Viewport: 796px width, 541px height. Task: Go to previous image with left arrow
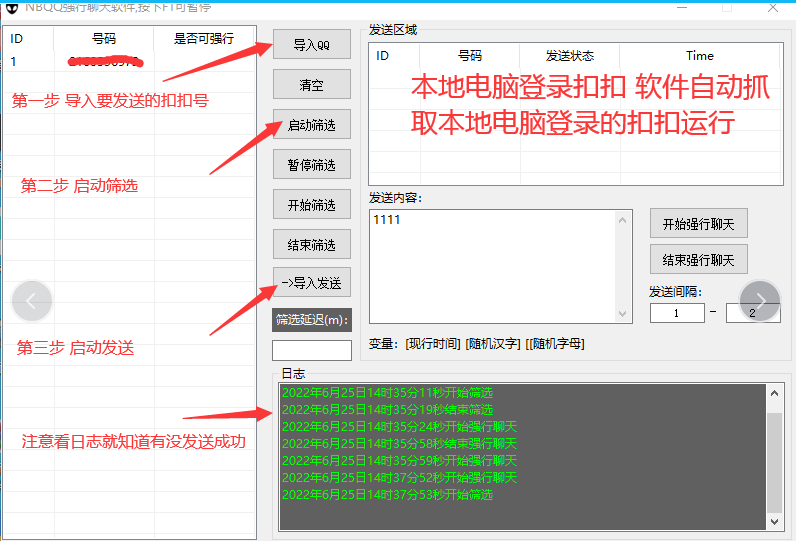click(x=31, y=301)
